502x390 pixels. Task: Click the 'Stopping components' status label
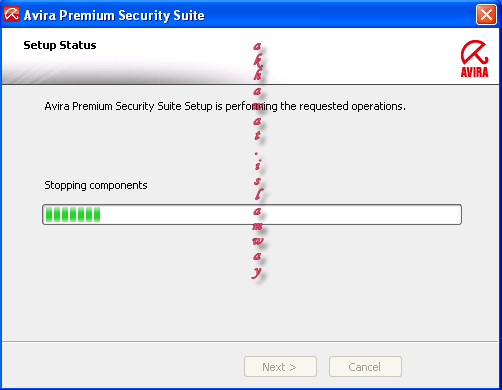[x=96, y=185]
